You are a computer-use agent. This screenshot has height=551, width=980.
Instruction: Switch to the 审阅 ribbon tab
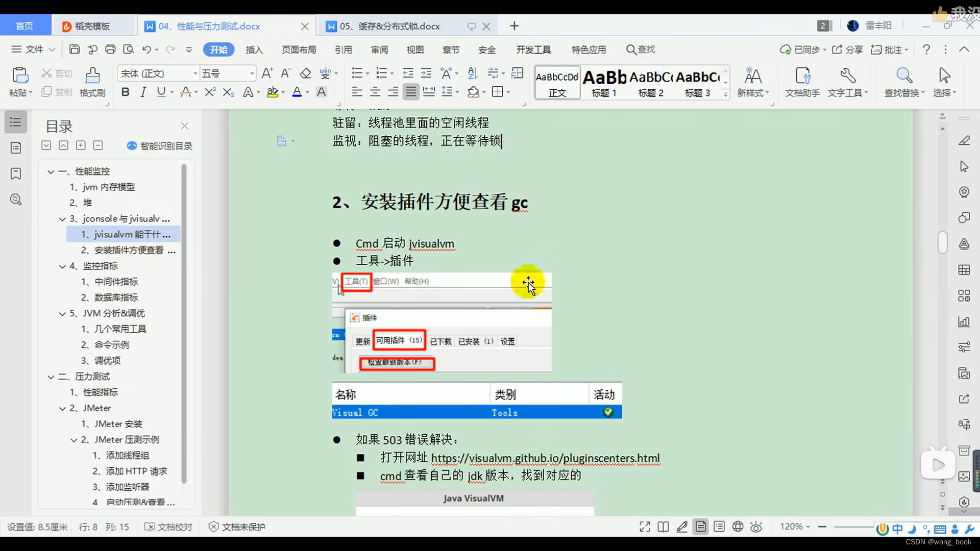point(379,49)
